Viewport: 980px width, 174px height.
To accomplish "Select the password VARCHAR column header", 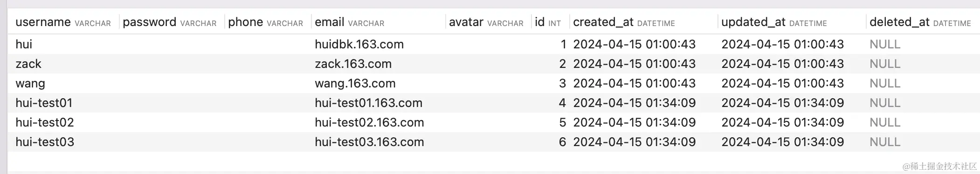I will pyautogui.click(x=169, y=22).
